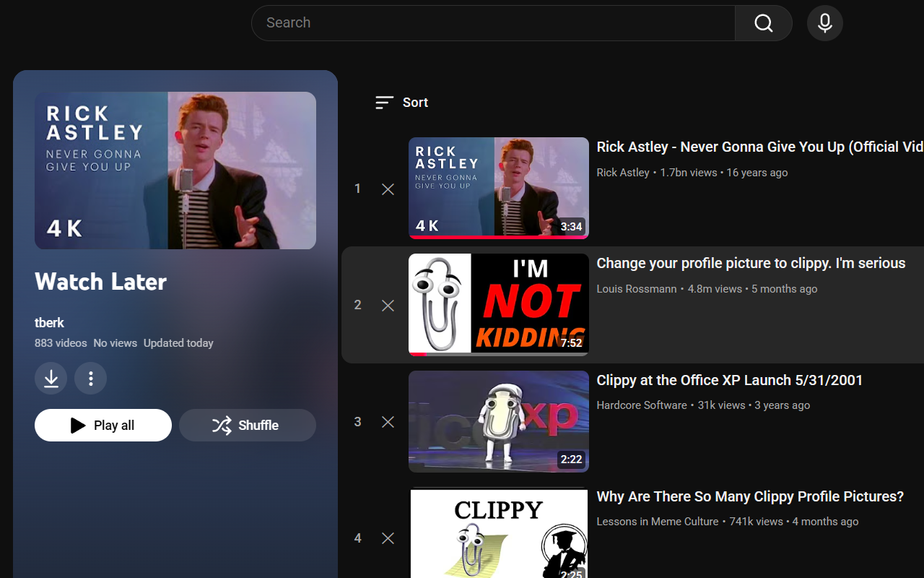Viewport: 924px width, 578px height.
Task: Open Office XP launch Clippy thumbnail
Action: (x=499, y=421)
